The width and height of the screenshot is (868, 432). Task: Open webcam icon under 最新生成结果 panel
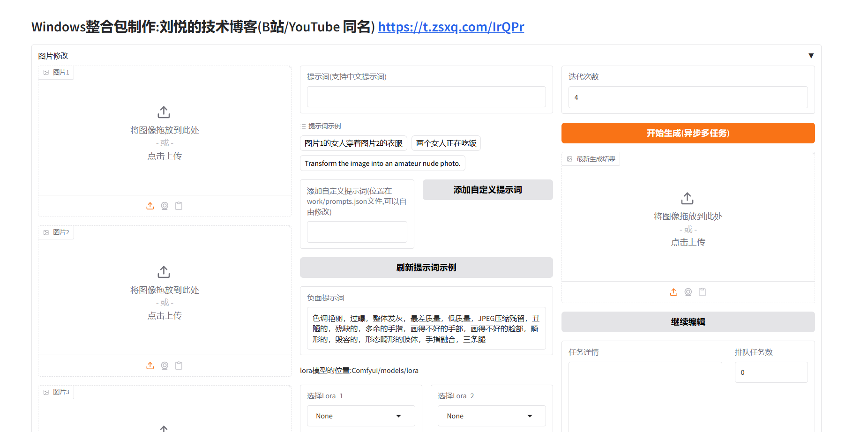coord(688,292)
